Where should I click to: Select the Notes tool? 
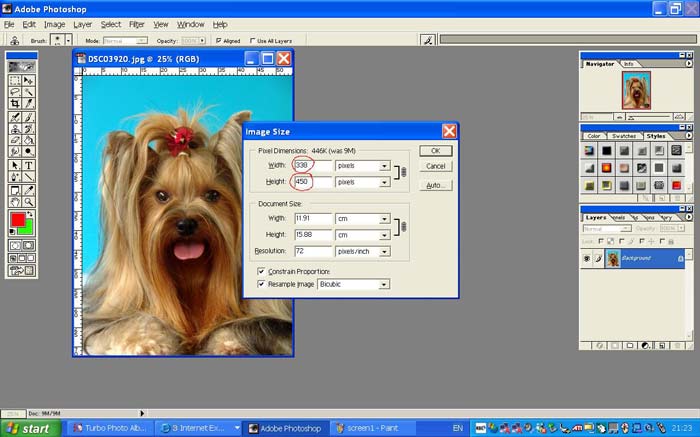click(15, 190)
